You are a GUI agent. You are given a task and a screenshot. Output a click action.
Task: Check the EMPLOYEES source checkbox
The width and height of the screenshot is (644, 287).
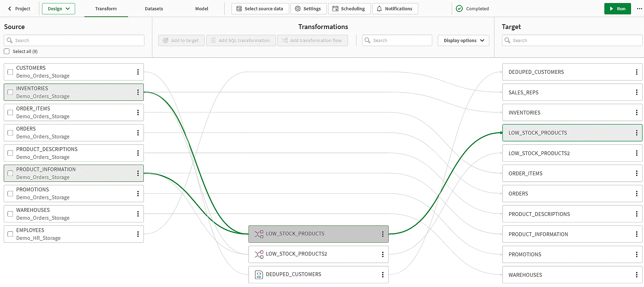tap(10, 234)
